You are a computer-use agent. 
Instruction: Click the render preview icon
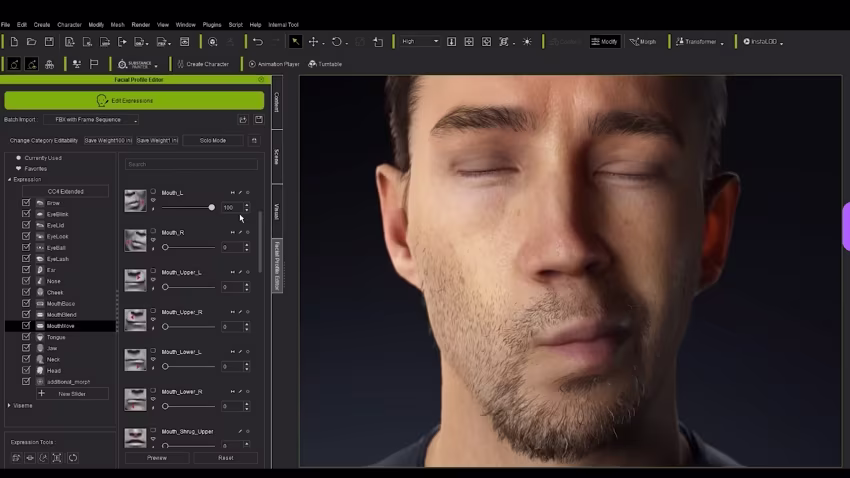click(185, 42)
